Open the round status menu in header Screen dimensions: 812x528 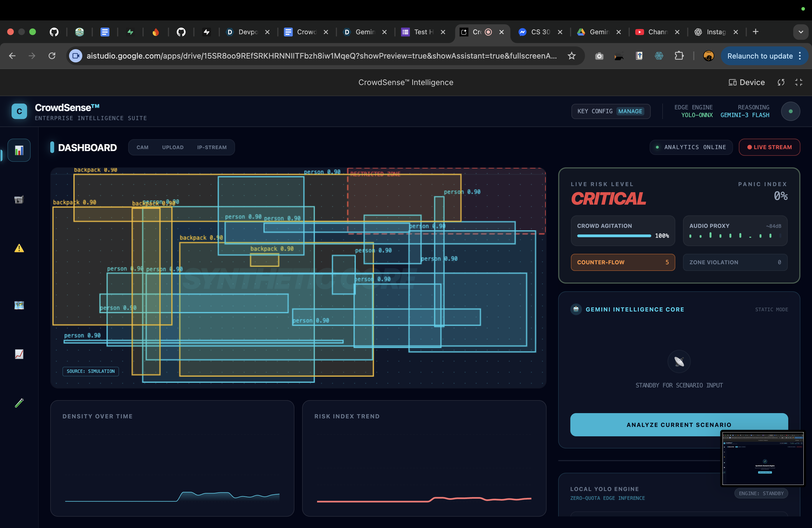coord(790,111)
